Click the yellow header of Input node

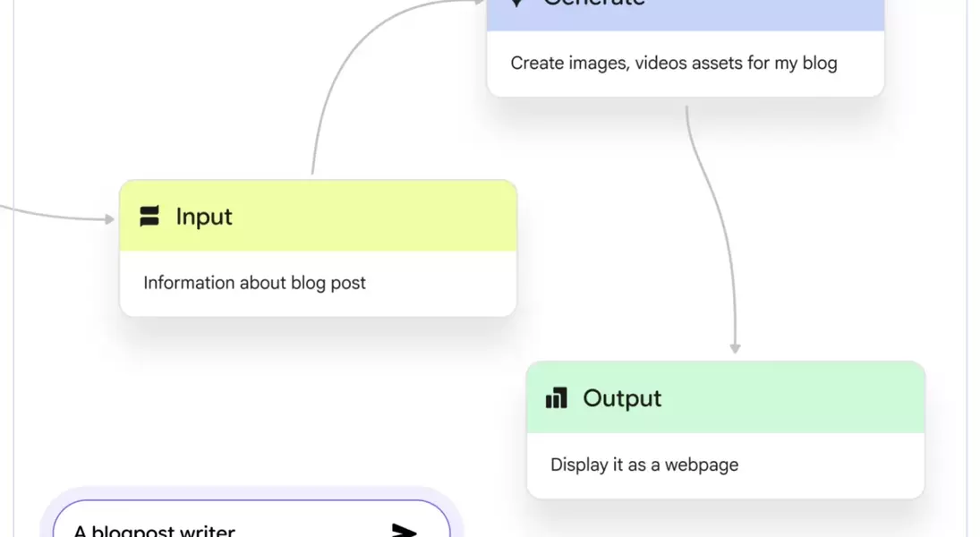358,216
